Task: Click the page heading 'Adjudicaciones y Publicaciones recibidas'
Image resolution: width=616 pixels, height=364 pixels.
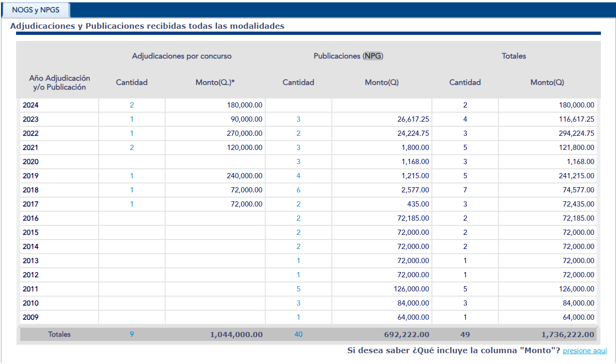Action: click(147, 26)
